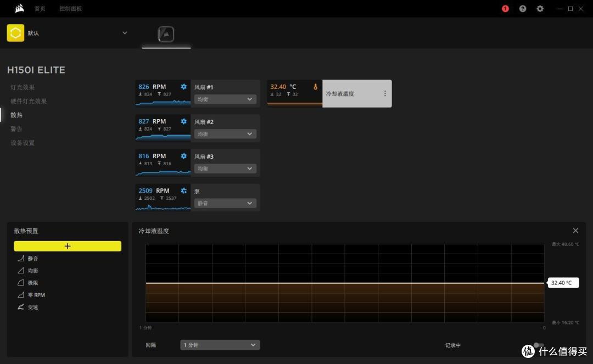The width and height of the screenshot is (593, 364).
Task: Open 设备设置 device settings in sidebar
Action: point(23,143)
